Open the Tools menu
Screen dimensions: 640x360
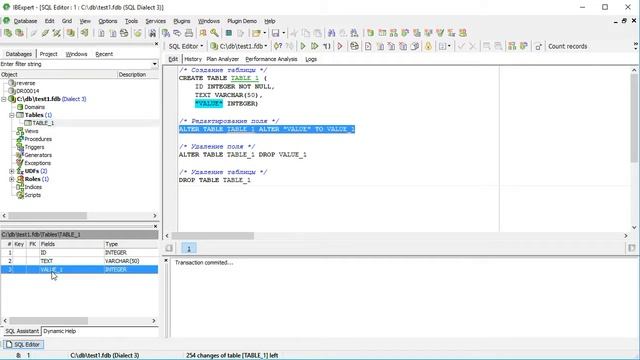tap(131, 21)
